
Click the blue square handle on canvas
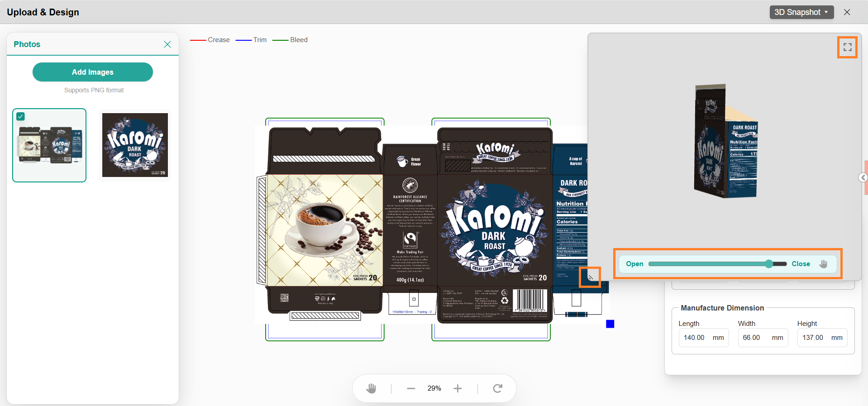tap(610, 324)
